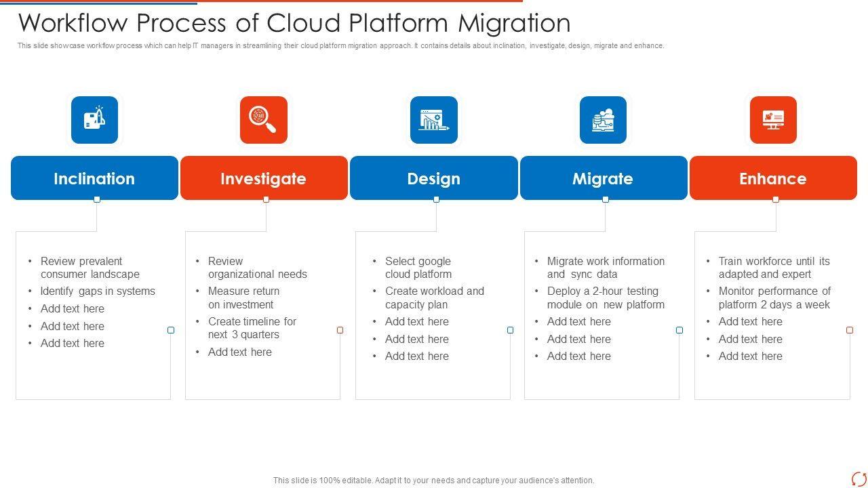Image resolution: width=868 pixels, height=488 pixels.
Task: Select "Train workforce until its adapted and expert"
Action: click(774, 268)
